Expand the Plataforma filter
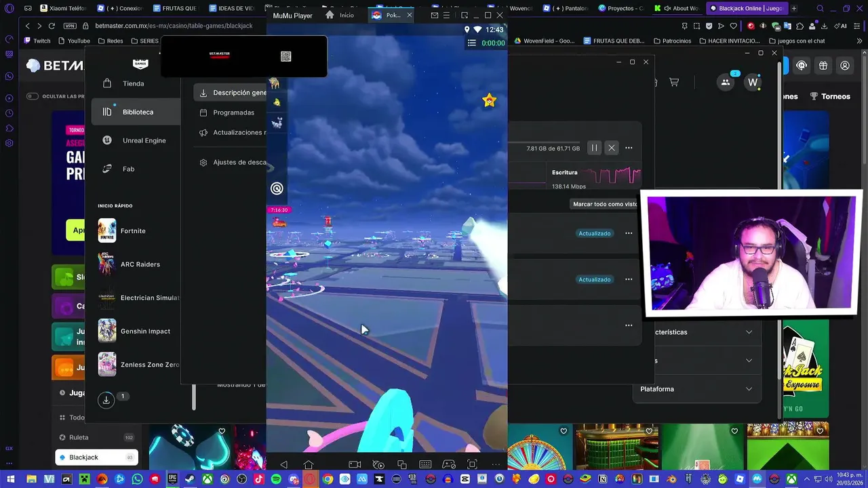This screenshot has height=488, width=868. click(696, 389)
